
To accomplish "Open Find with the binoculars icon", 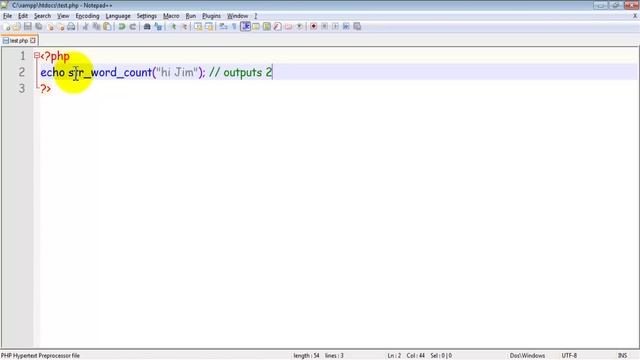I will click(147, 27).
